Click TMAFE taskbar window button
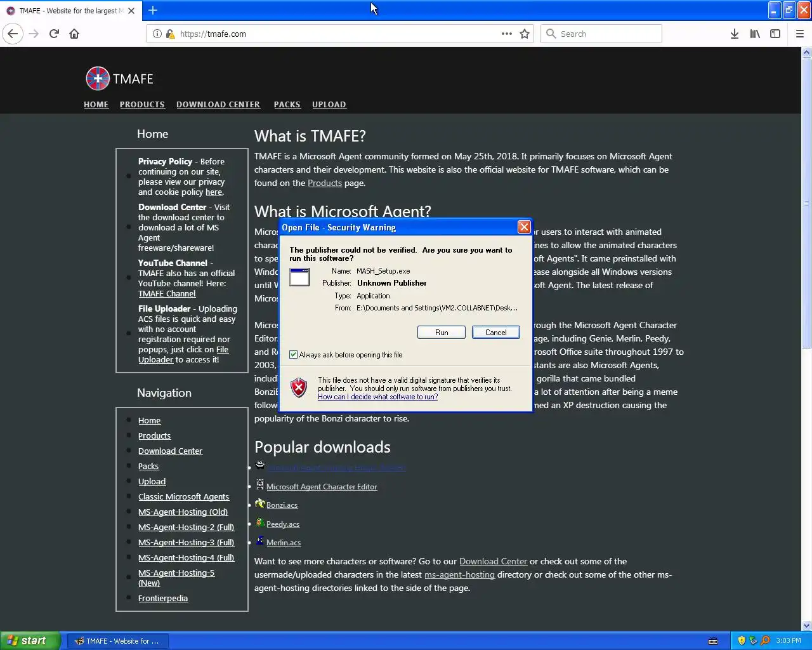812x650 pixels. coord(117,641)
